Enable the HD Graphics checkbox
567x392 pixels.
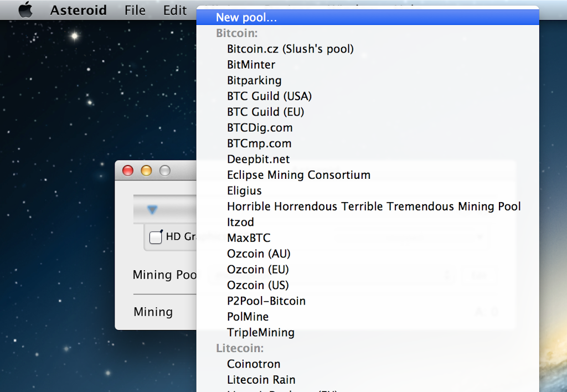pos(156,237)
